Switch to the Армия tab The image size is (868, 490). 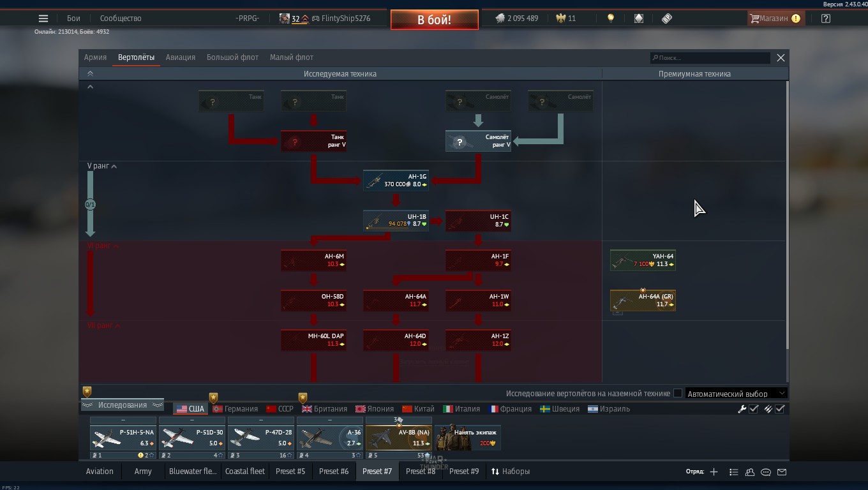[95, 57]
